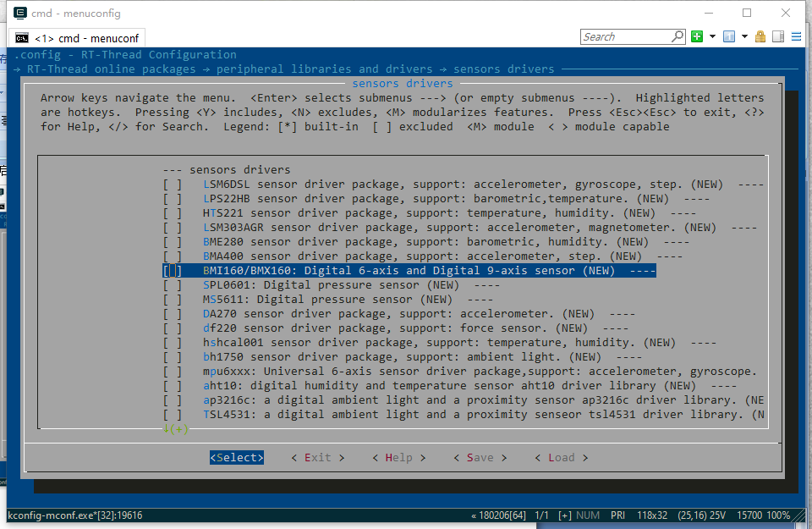Screen dimensions: 812x529
Task: Toggle the highlighted BMI160/BMX160 checkbox
Action: (173, 271)
